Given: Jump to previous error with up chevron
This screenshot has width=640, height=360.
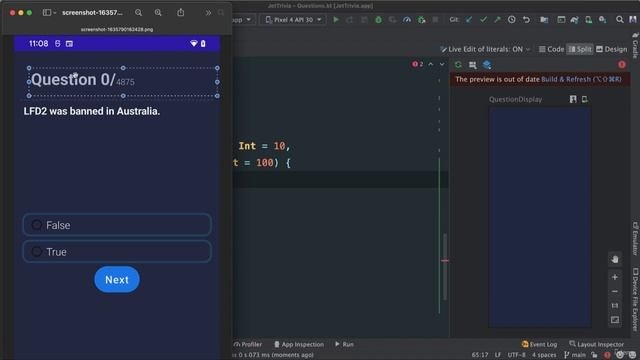Looking at the screenshot, I should click(x=431, y=64).
